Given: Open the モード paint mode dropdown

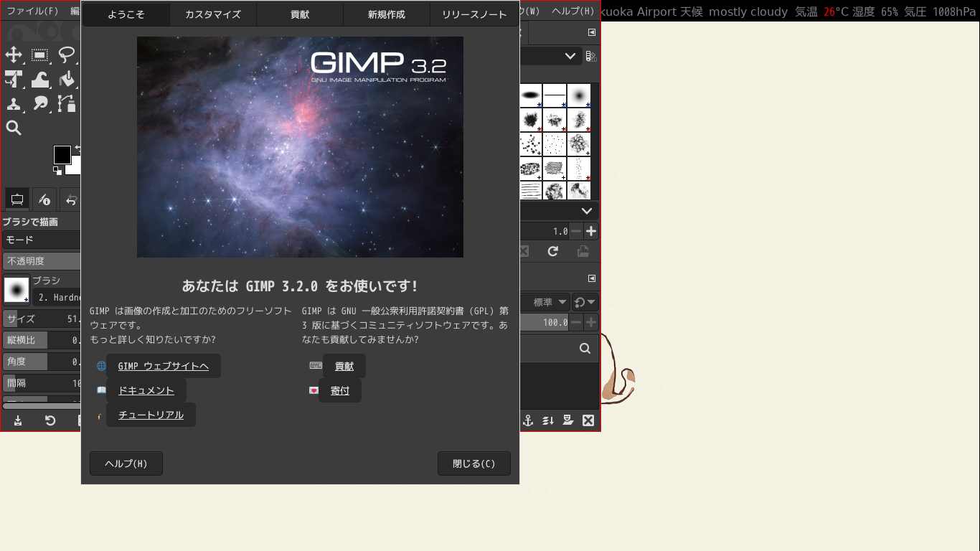Looking at the screenshot, I should [x=42, y=240].
